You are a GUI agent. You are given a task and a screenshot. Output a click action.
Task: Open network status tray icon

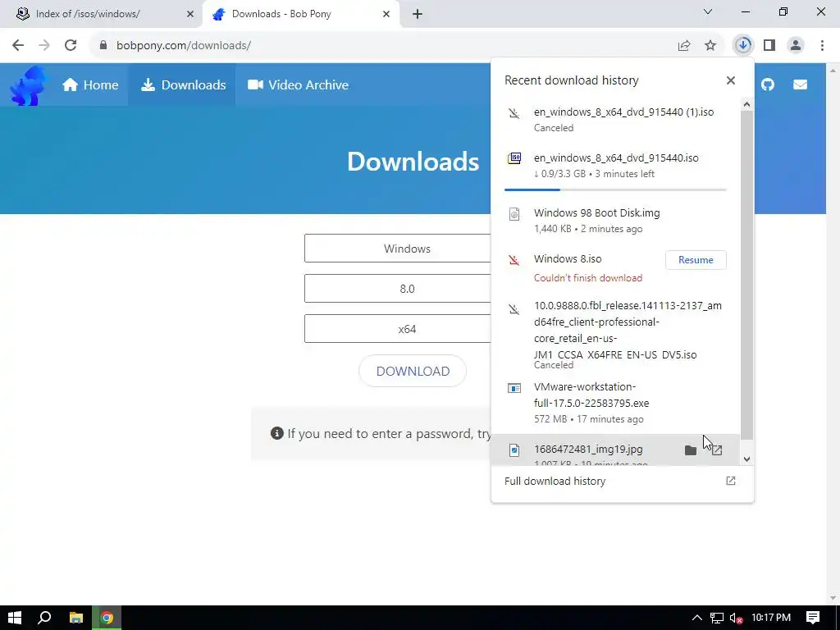(x=717, y=618)
